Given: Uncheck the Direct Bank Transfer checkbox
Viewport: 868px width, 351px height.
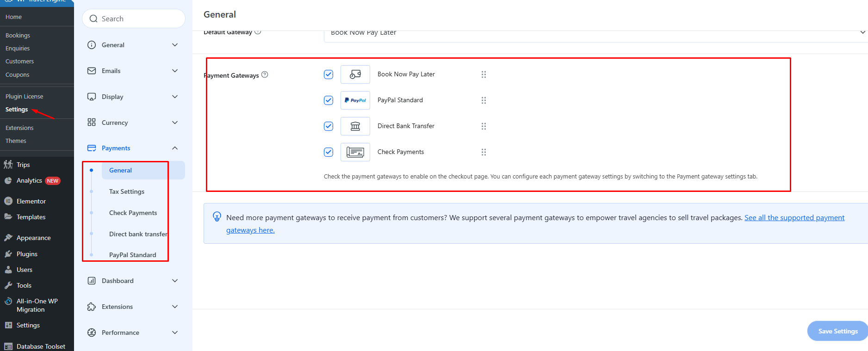Looking at the screenshot, I should tap(329, 126).
